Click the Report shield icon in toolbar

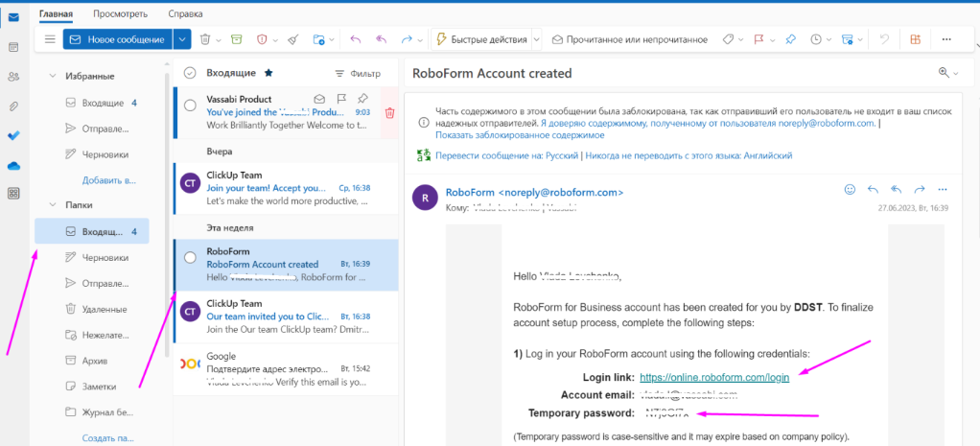pos(263,39)
